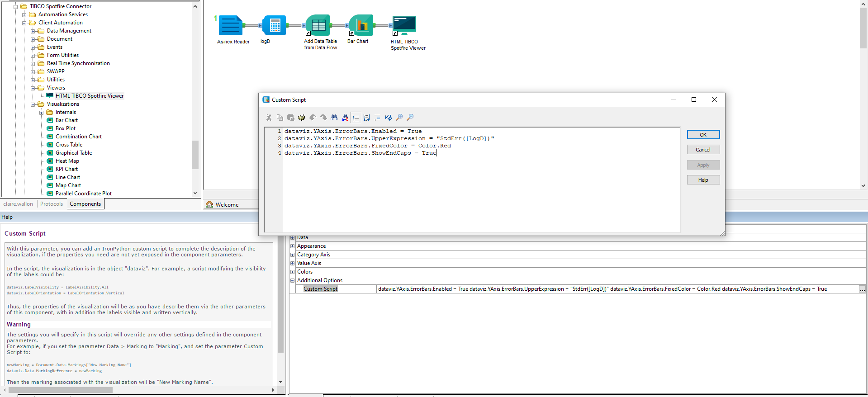The height and width of the screenshot is (397, 868).
Task: Select HTML TIBCO Spotfire Viewer in component tree
Action: point(89,96)
